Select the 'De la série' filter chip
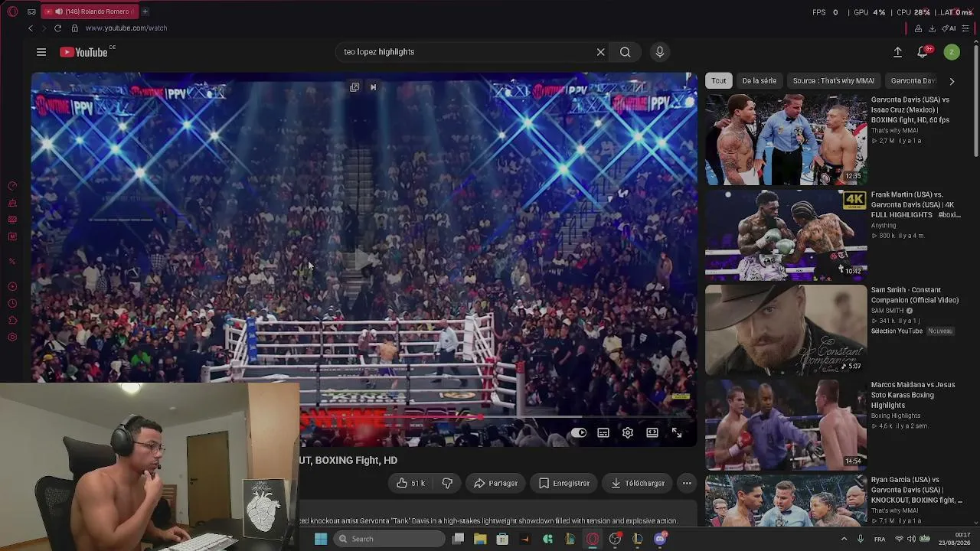Screen dimensions: 980x551 (759, 80)
